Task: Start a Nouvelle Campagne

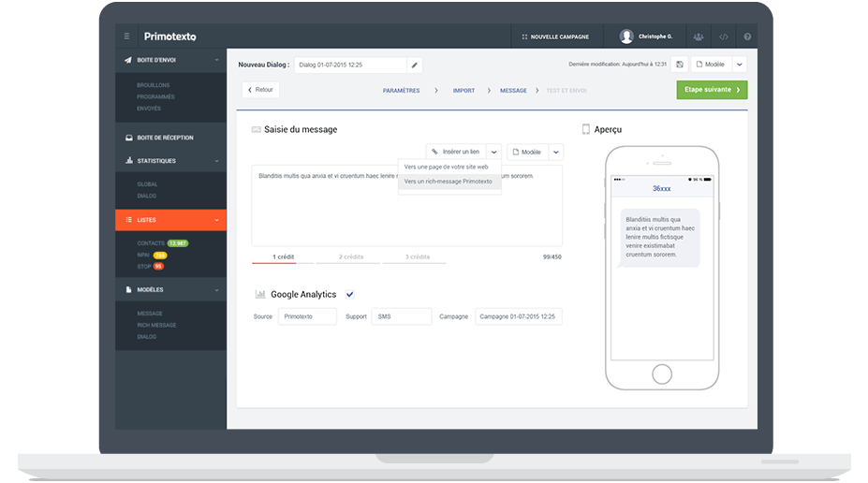Action: point(555,37)
